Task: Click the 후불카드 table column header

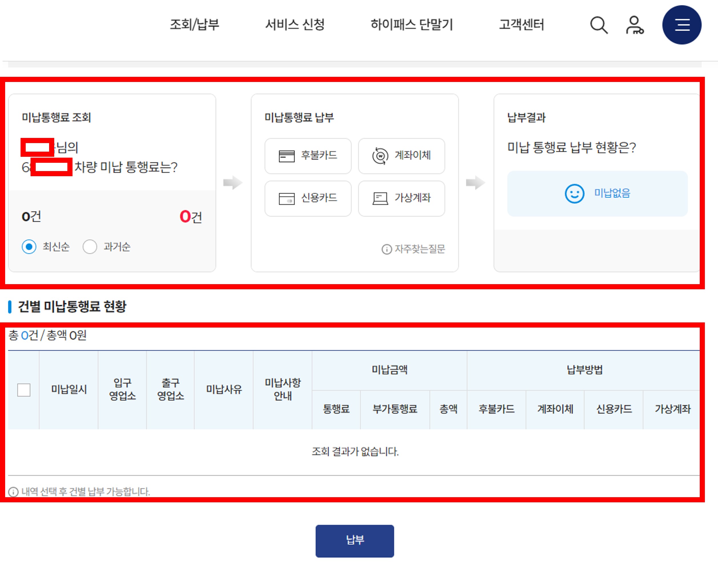Action: (496, 409)
